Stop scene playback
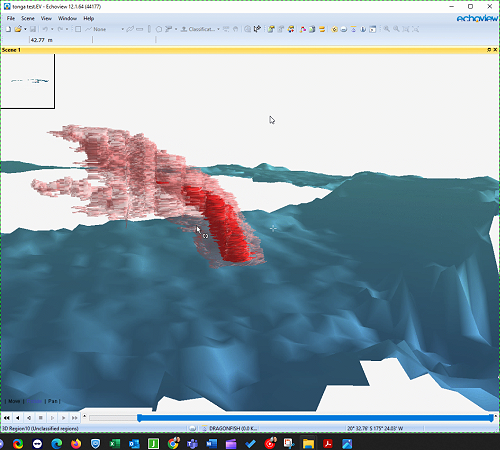The height and width of the screenshot is (450, 500). point(41,418)
